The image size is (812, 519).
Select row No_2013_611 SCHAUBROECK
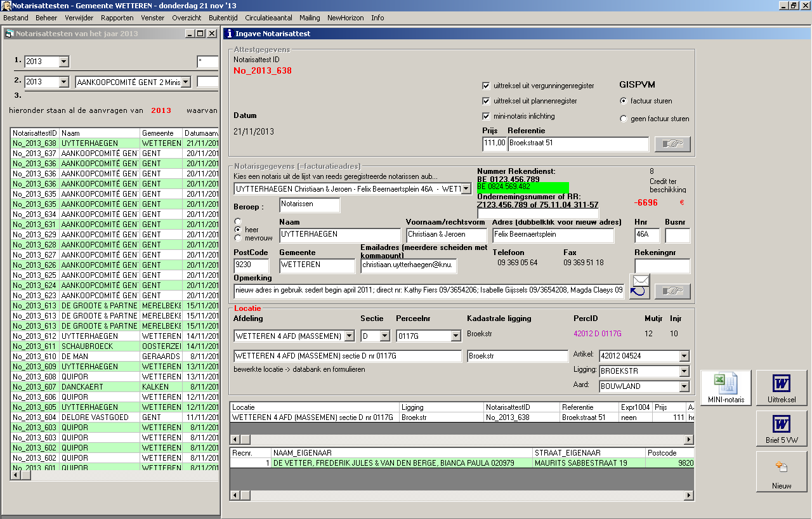[114, 346]
